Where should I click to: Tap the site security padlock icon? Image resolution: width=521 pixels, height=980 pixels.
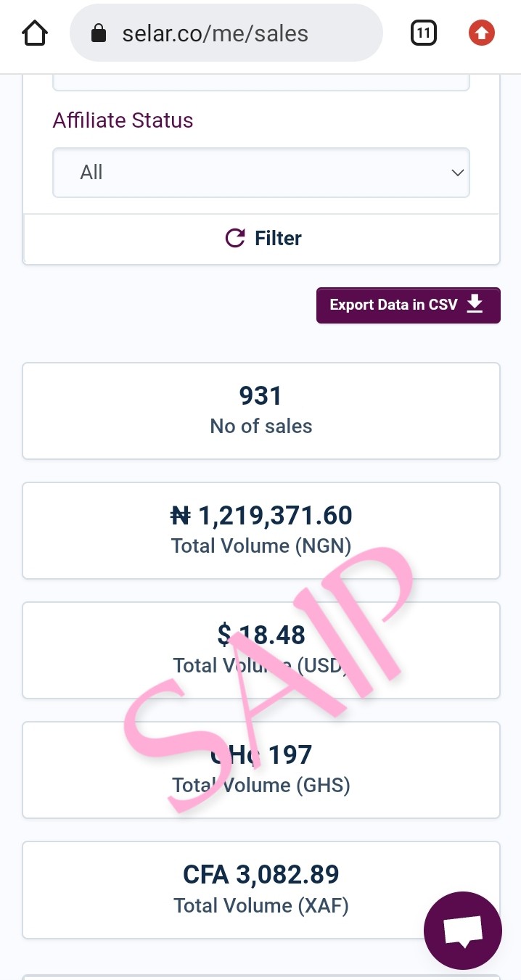pos(99,33)
